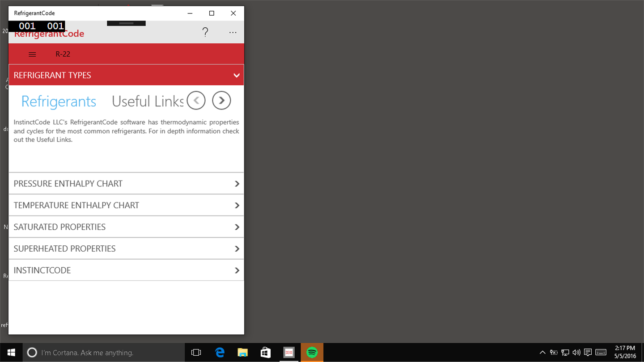
Task: Open the touch keyboard tray icon
Action: click(601, 353)
